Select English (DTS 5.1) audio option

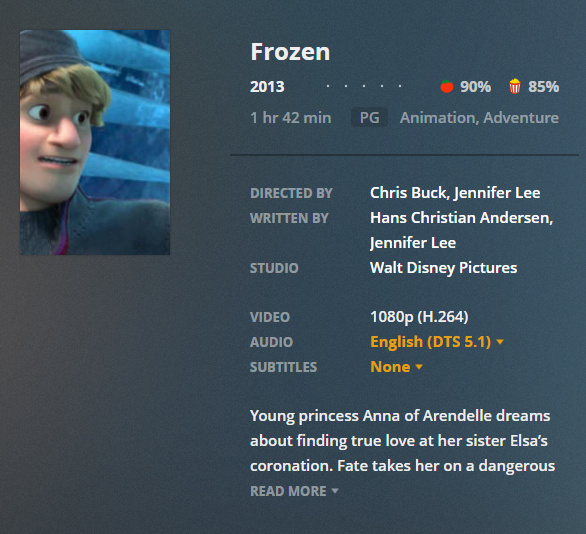430,342
